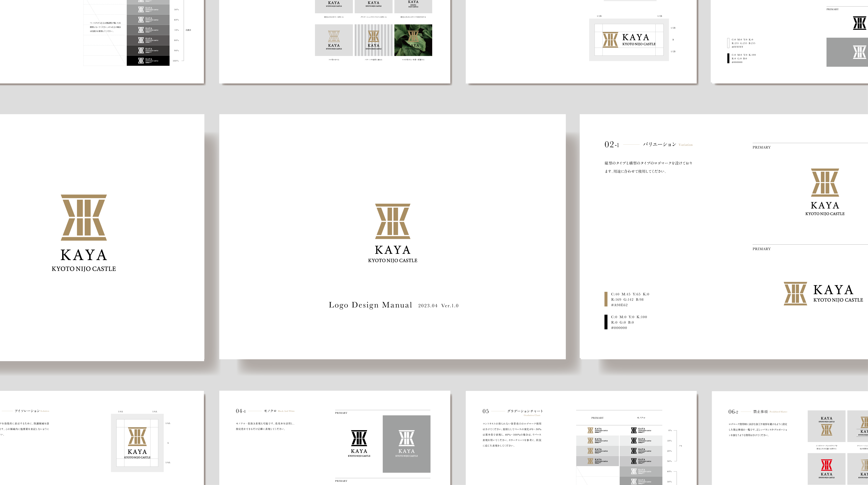Click the '#FFFFFF' hex code
The height and width of the screenshot is (485, 868).
[737, 47]
